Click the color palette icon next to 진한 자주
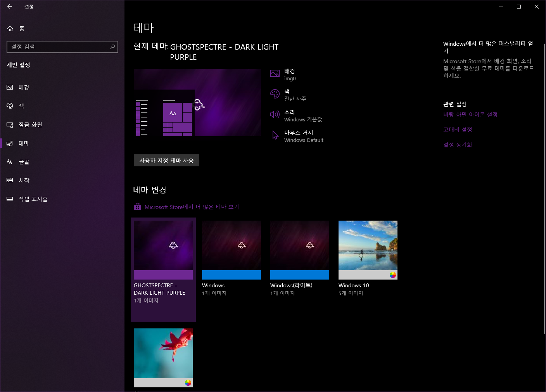 [x=275, y=94]
